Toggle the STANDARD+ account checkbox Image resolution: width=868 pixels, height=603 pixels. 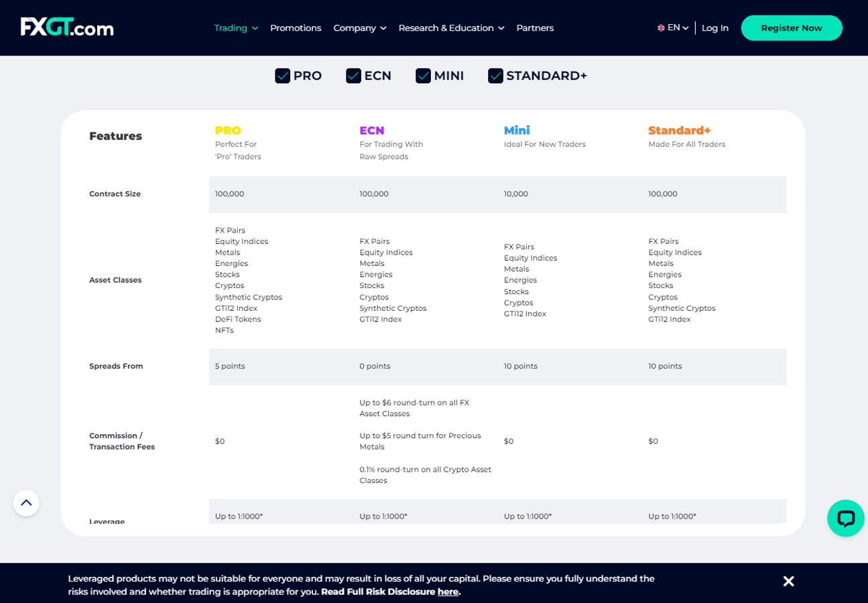(495, 76)
